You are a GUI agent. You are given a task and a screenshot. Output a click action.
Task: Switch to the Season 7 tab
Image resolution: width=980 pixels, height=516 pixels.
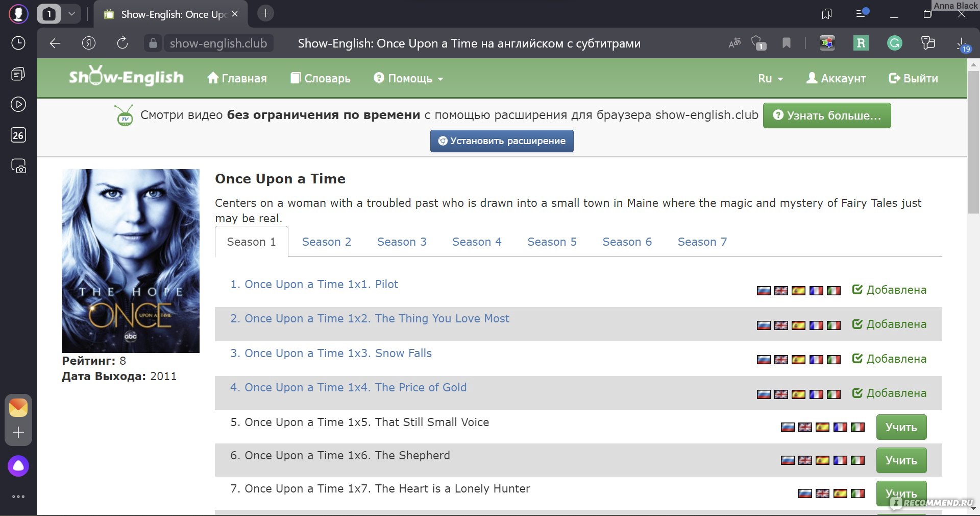click(x=702, y=242)
